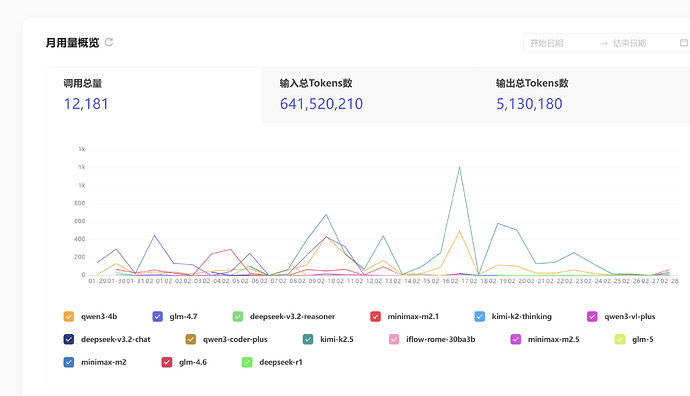Click the 5,130,180 output tokens value
The image size is (690, 396).
point(529,104)
